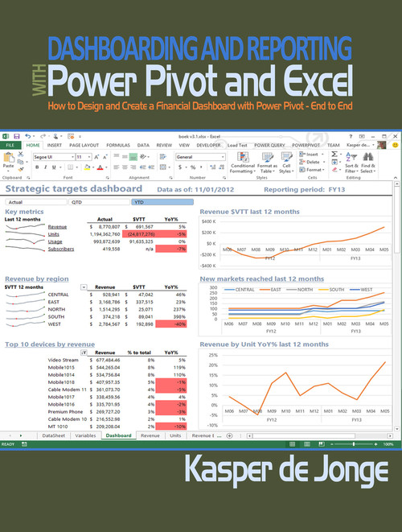The height and width of the screenshot is (532, 402).
Task: Toggle Align Left button
Action: coord(117,167)
